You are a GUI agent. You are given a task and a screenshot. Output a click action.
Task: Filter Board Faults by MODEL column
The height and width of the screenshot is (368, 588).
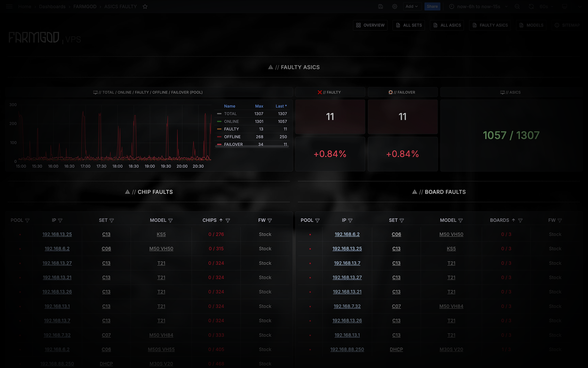tap(461, 220)
